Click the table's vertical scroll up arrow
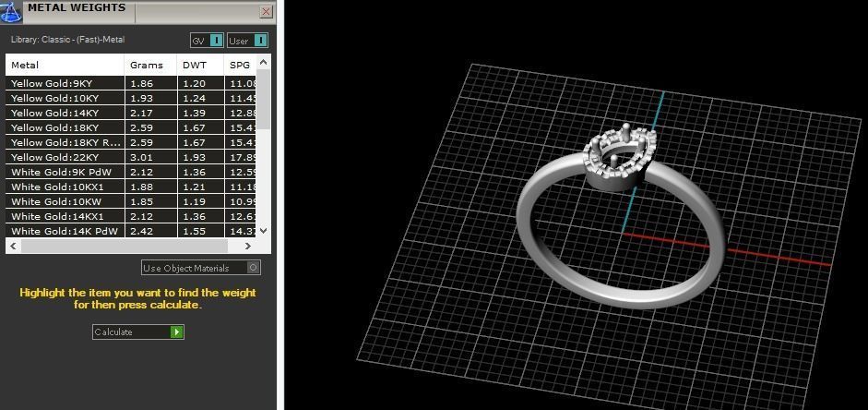 coord(264,62)
